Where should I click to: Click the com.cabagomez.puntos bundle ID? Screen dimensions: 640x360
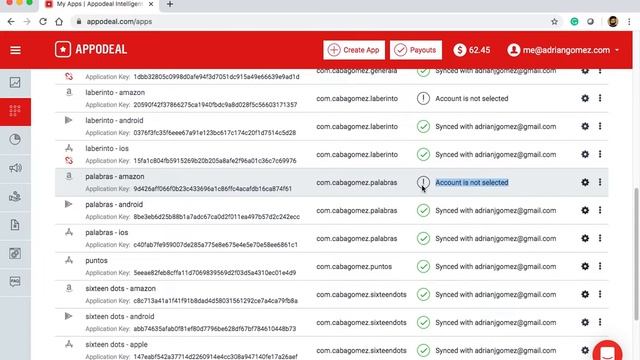[354, 267]
